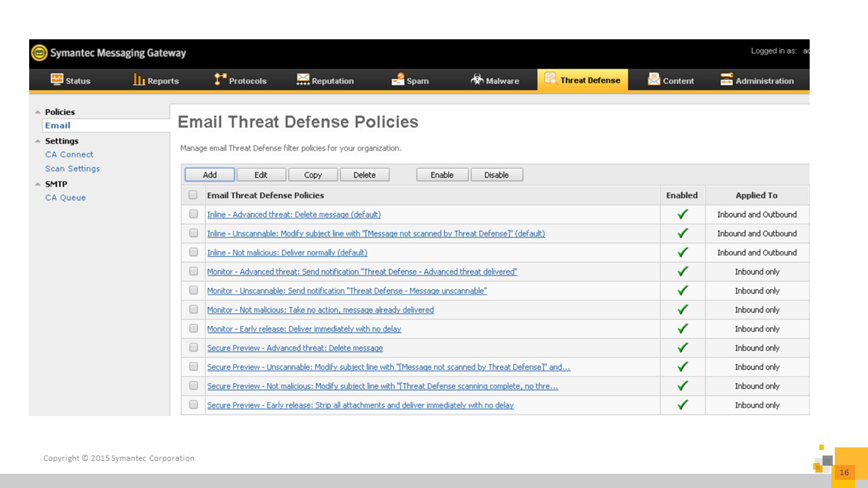Viewport: 868px width, 488px height.
Task: Select checkbox for Monitor Early release policy
Action: click(x=193, y=329)
